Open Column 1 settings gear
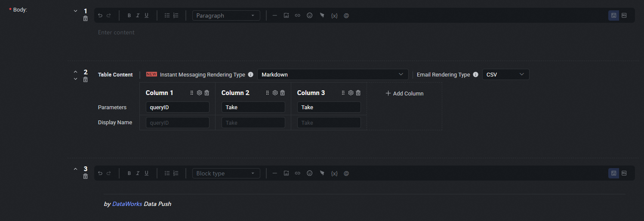Screen dimensions: 644x221 tap(199, 93)
